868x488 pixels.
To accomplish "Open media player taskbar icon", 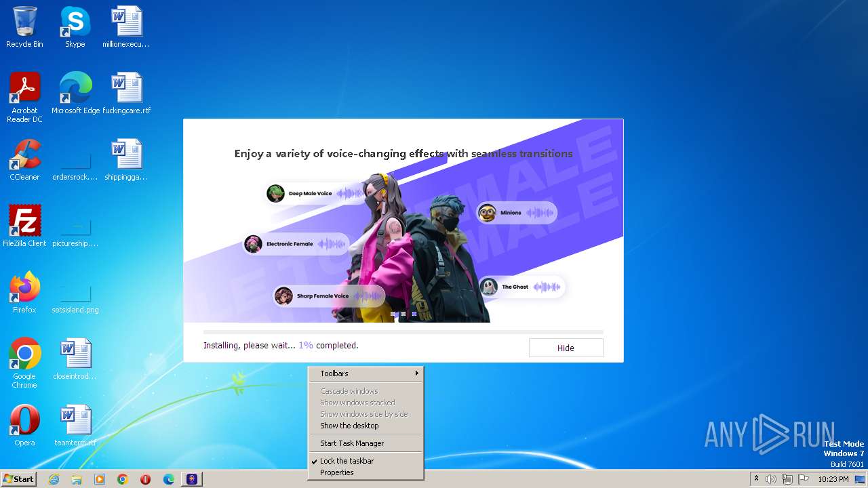I will click(100, 479).
